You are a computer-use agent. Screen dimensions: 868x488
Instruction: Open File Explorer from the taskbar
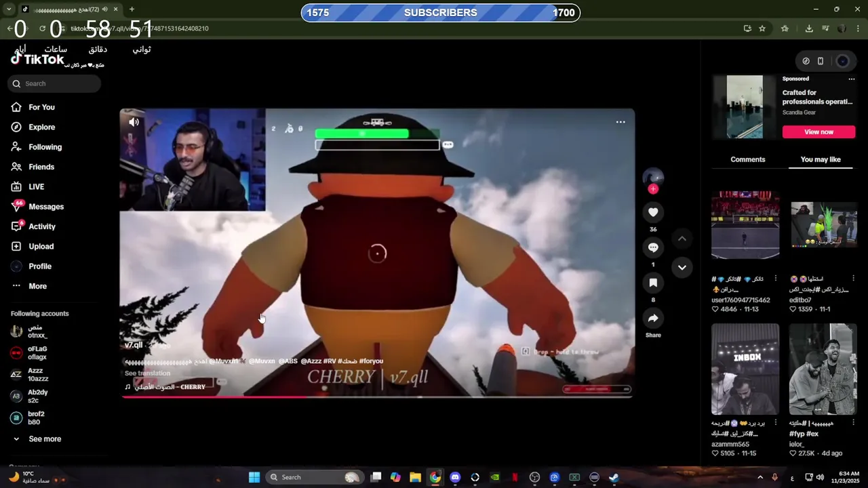click(x=415, y=477)
